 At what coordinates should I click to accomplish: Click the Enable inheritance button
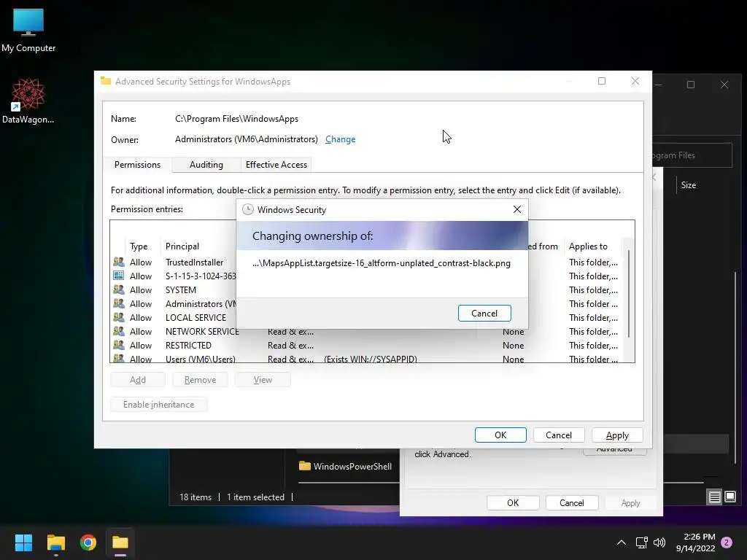[x=158, y=404]
